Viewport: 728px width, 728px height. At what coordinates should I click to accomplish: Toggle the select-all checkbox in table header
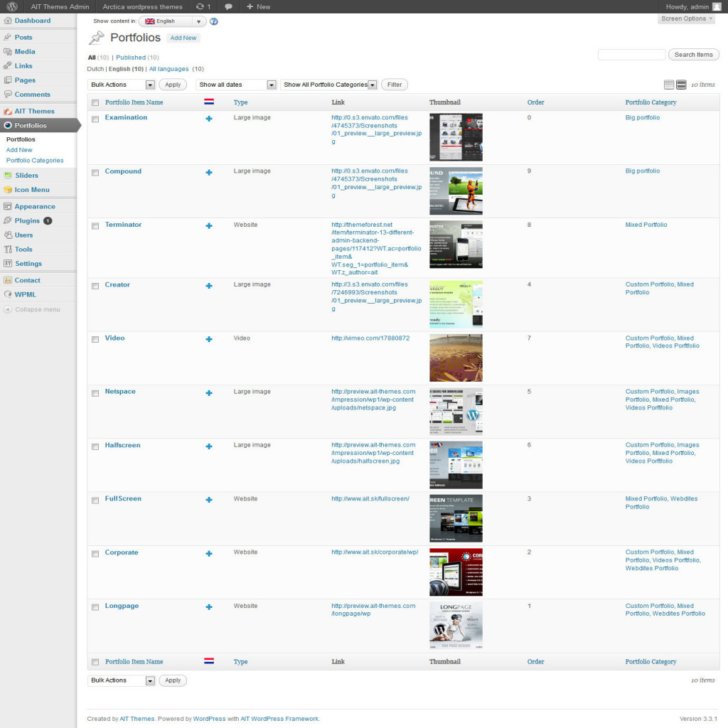click(x=95, y=103)
